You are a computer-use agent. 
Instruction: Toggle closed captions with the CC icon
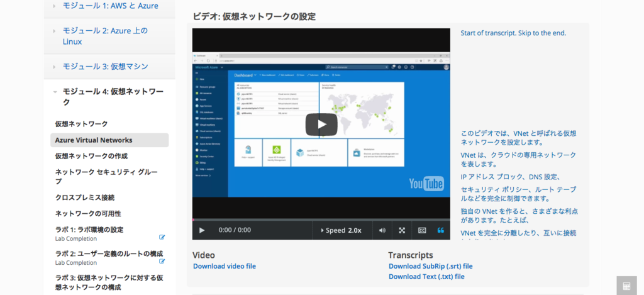point(422,230)
